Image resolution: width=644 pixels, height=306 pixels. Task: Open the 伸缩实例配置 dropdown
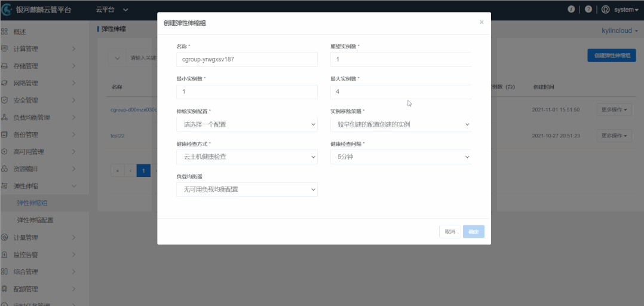(247, 124)
